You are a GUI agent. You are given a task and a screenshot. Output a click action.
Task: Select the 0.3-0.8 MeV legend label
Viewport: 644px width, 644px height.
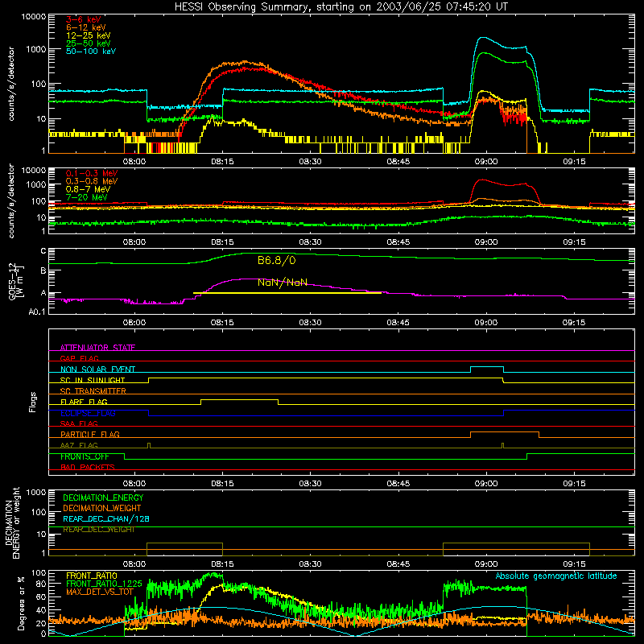coord(92,181)
